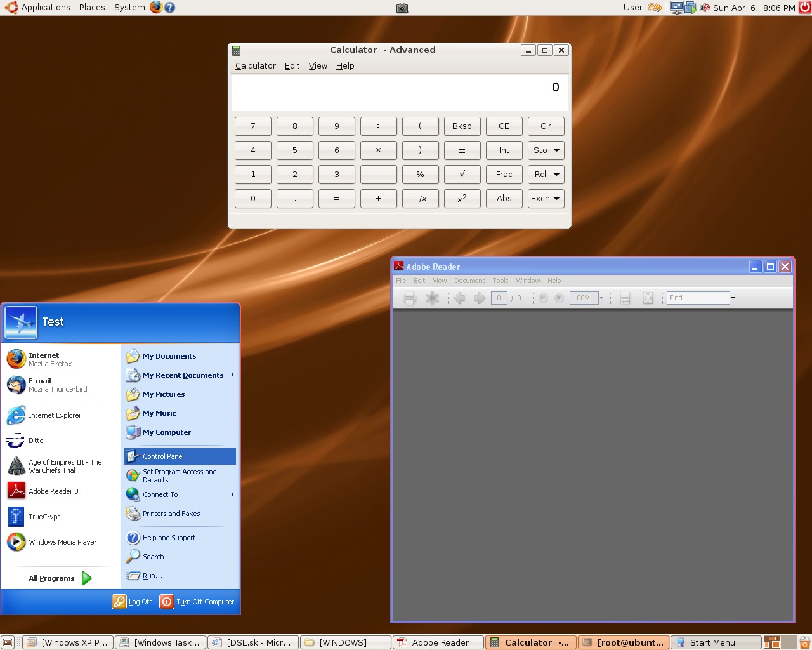Go to next page in Adobe Reader
812x650 pixels.
pyautogui.click(x=480, y=298)
